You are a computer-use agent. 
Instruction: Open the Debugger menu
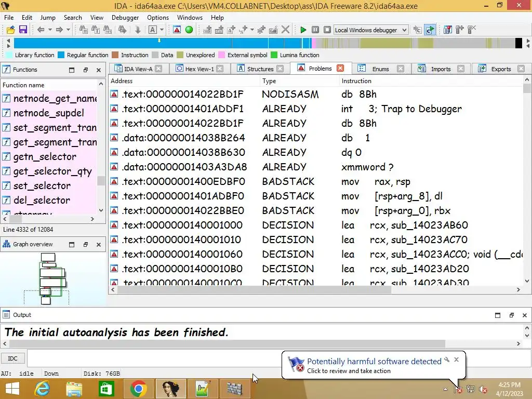click(x=125, y=18)
